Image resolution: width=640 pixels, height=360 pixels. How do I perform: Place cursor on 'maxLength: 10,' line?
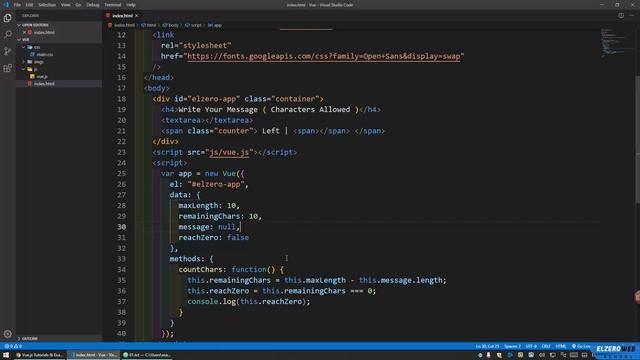click(x=209, y=206)
